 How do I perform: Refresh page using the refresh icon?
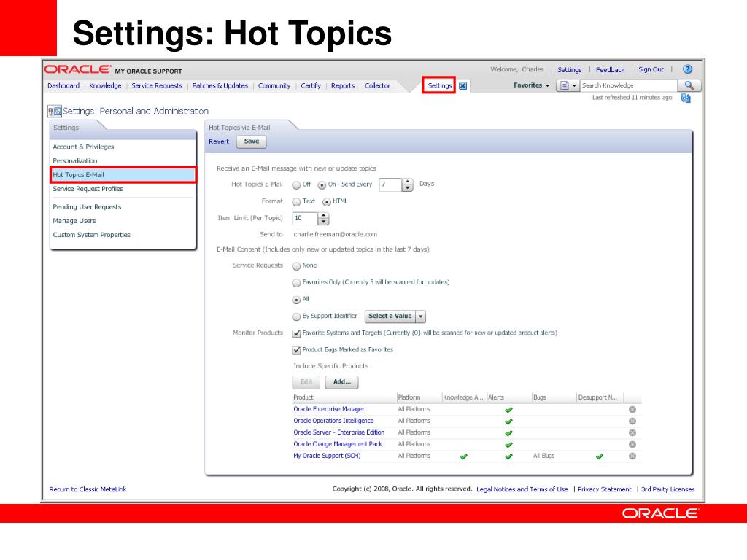[x=686, y=98]
